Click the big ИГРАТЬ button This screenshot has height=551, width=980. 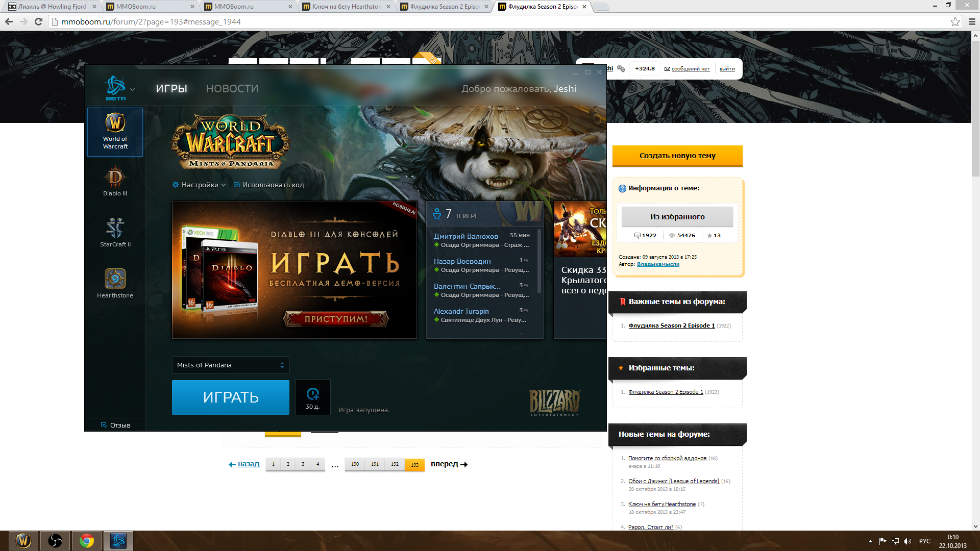point(231,397)
